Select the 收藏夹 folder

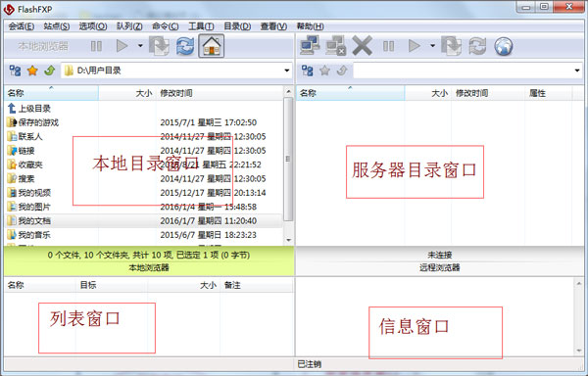pyautogui.click(x=24, y=164)
